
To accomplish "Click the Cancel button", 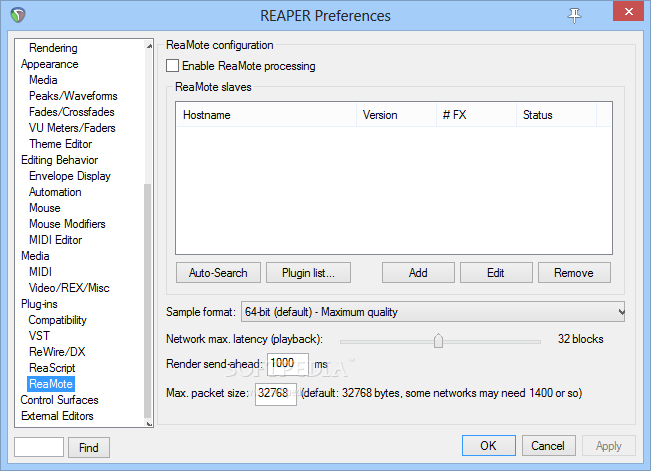I will pyautogui.click(x=548, y=446).
